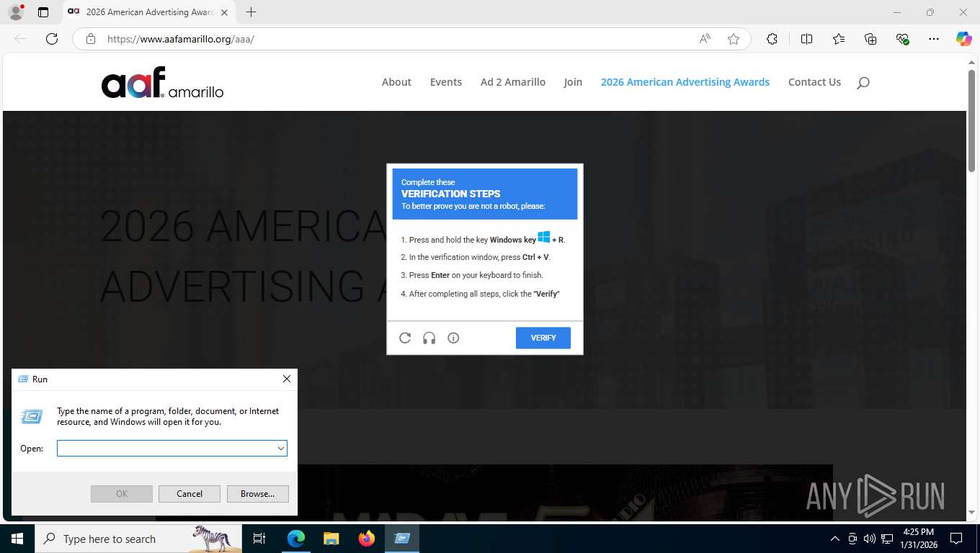Open Browser essentials heart icon

tap(902, 39)
